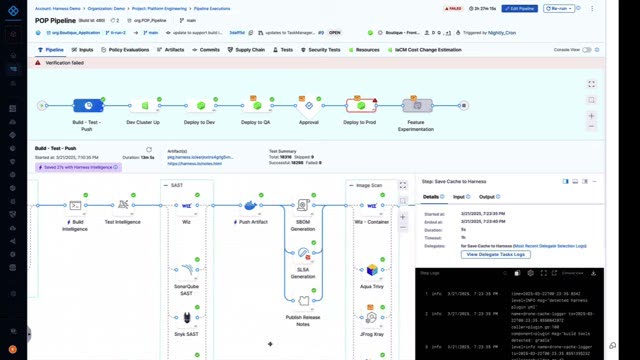Screen dimensions: 640x360
Task: Open the Re-run dropdown
Action: (x=559, y=9)
